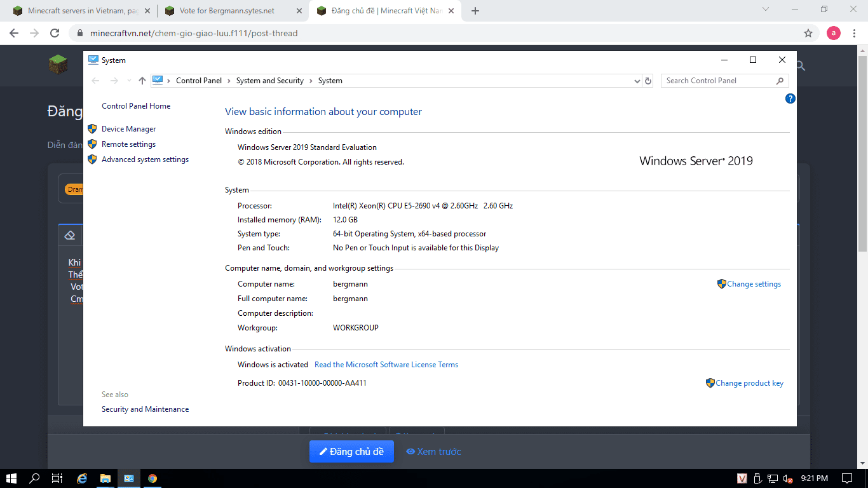Screen dimensions: 868x488
Task: Refresh the System window address bar
Action: pos(648,81)
